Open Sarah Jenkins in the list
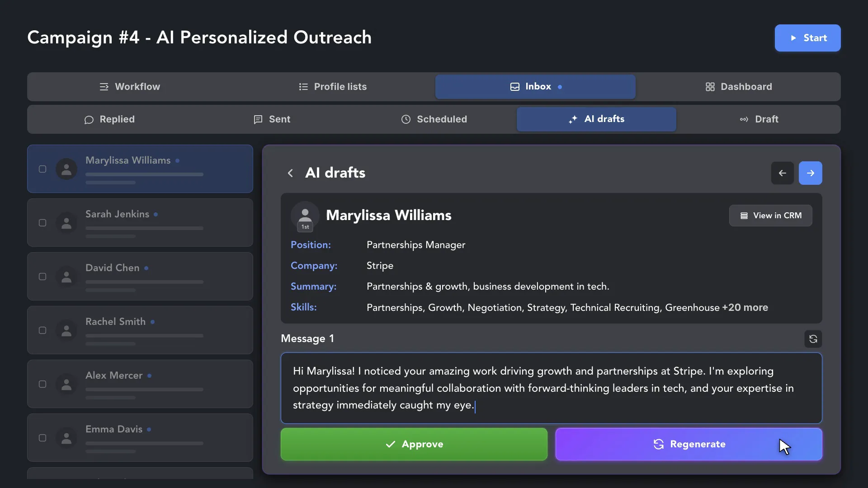The image size is (868, 488). point(140,223)
